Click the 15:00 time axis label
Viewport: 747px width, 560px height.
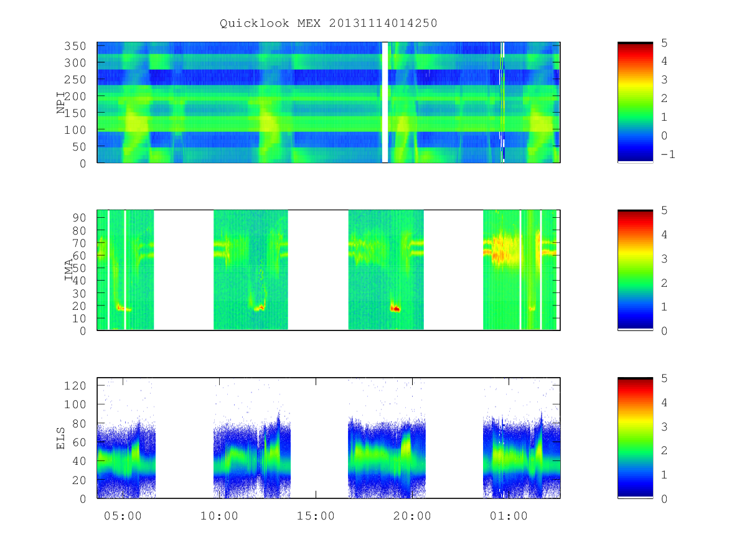316,516
